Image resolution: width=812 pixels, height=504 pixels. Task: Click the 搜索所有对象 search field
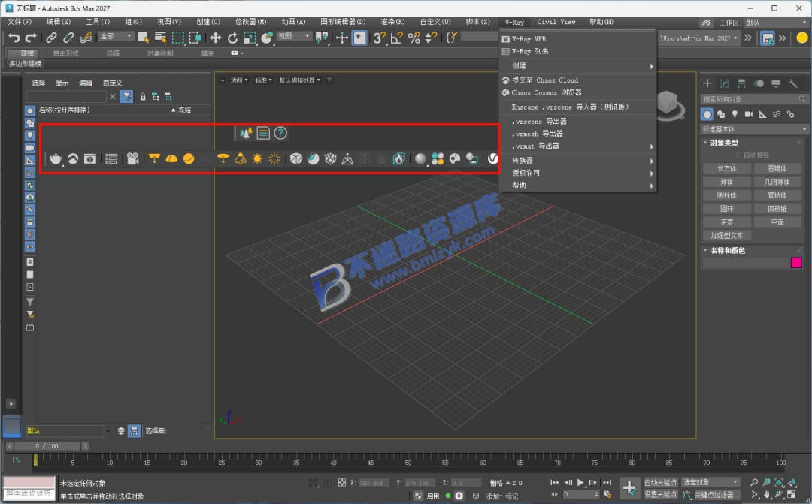pos(755,99)
